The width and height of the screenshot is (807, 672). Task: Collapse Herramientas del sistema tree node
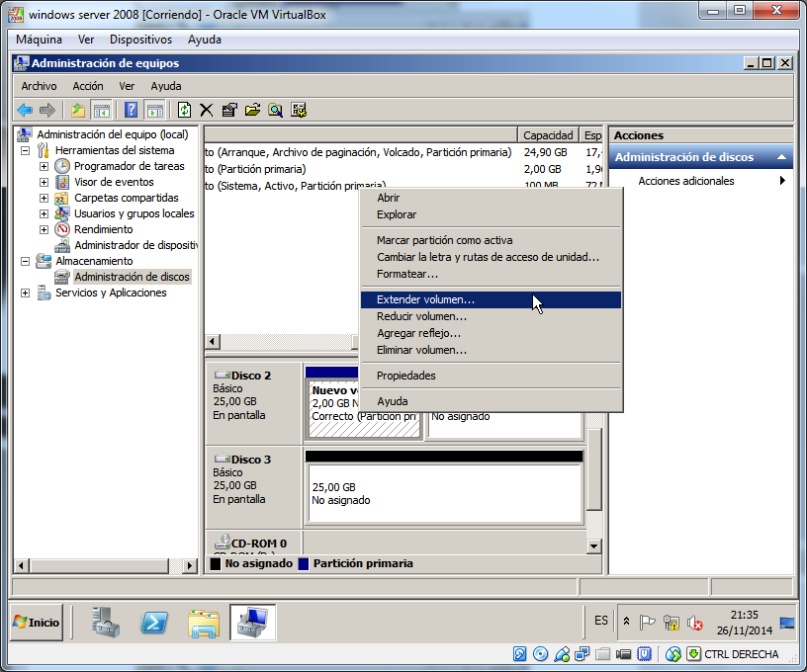[26, 150]
